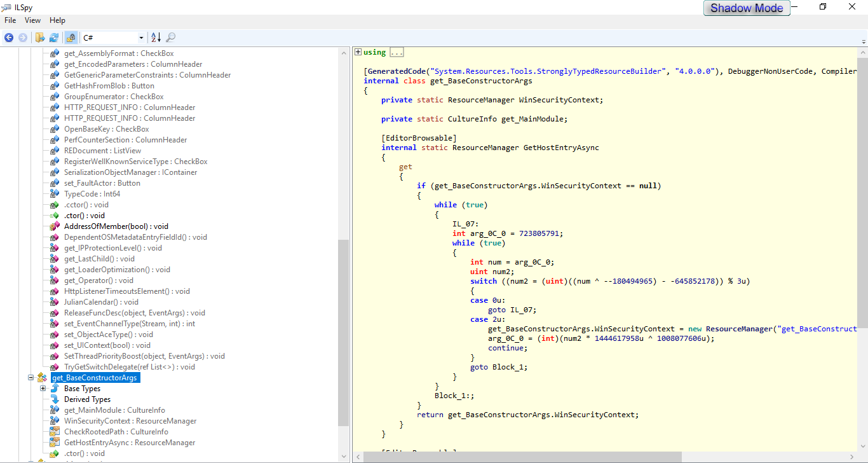Toggle the Shadow Mode button
Viewport: 868px width, 463px height.
click(x=747, y=8)
